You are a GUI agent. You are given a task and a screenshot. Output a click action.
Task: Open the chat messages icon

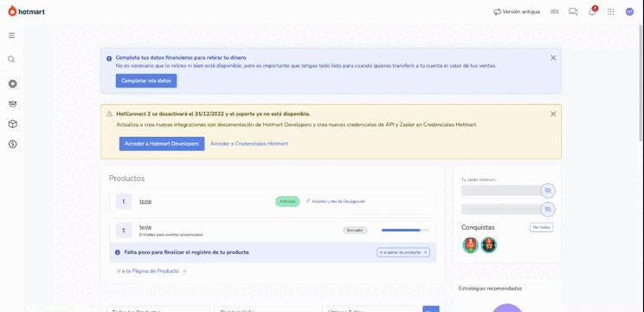pos(573,12)
